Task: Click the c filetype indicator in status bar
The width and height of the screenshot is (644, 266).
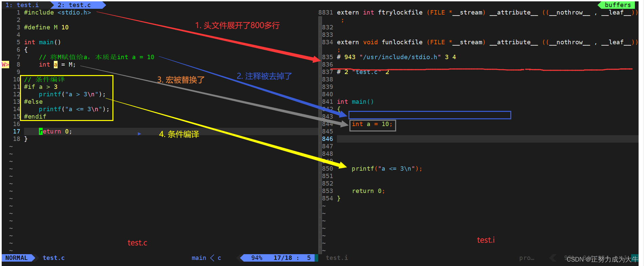Action: coord(219,258)
